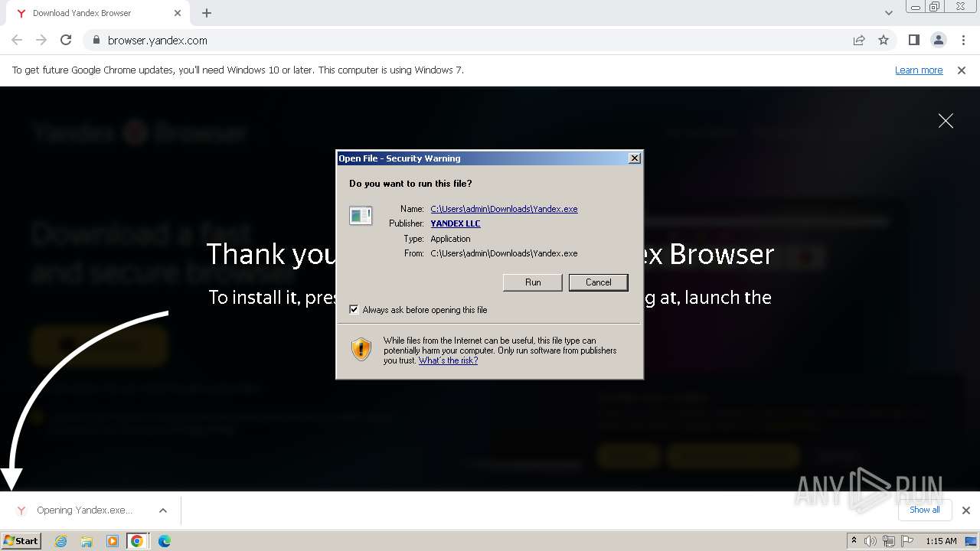Click the Chrome taskbar icon
Screen dimensions: 980x551
click(137, 541)
